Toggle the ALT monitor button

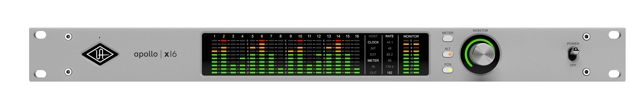coord(448,54)
